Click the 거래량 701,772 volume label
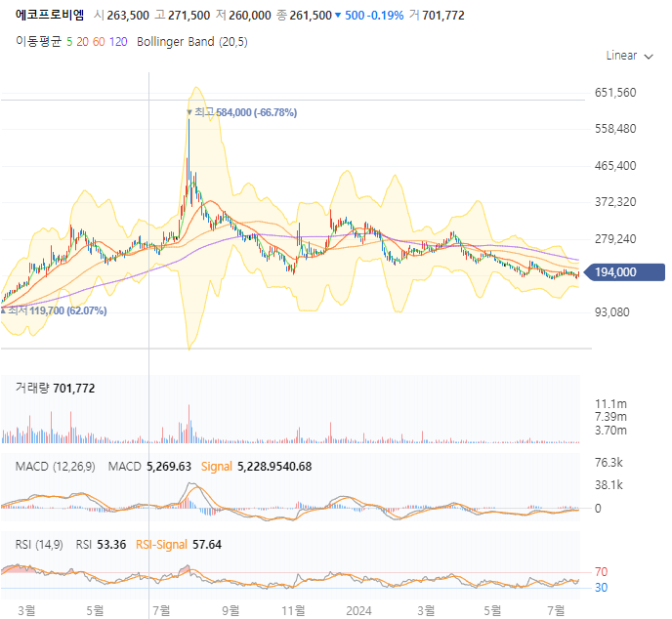672x619 pixels. tap(56, 389)
